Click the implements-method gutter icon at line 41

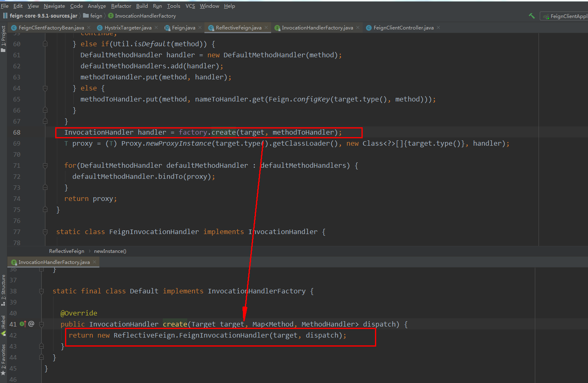23,324
